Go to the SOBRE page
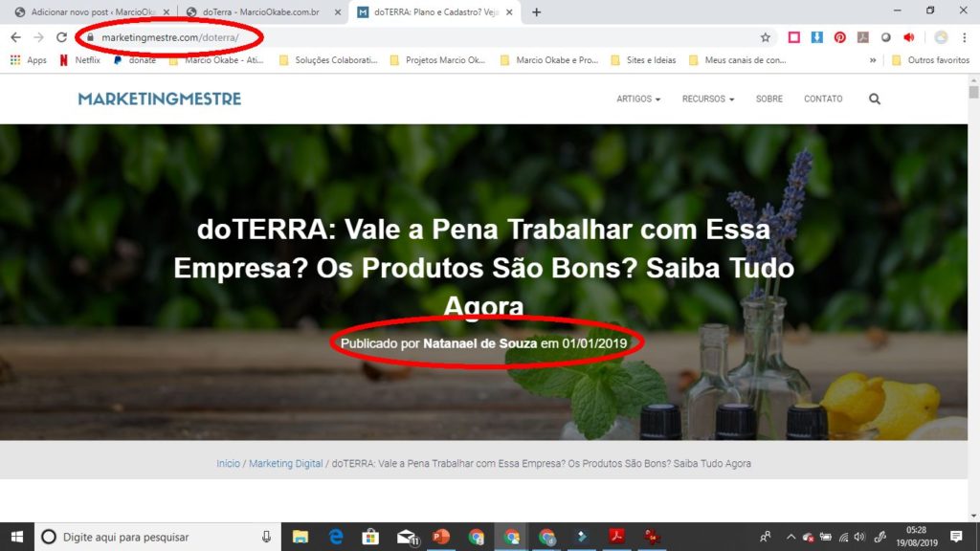Image resolution: width=980 pixels, height=551 pixels. 768,99
